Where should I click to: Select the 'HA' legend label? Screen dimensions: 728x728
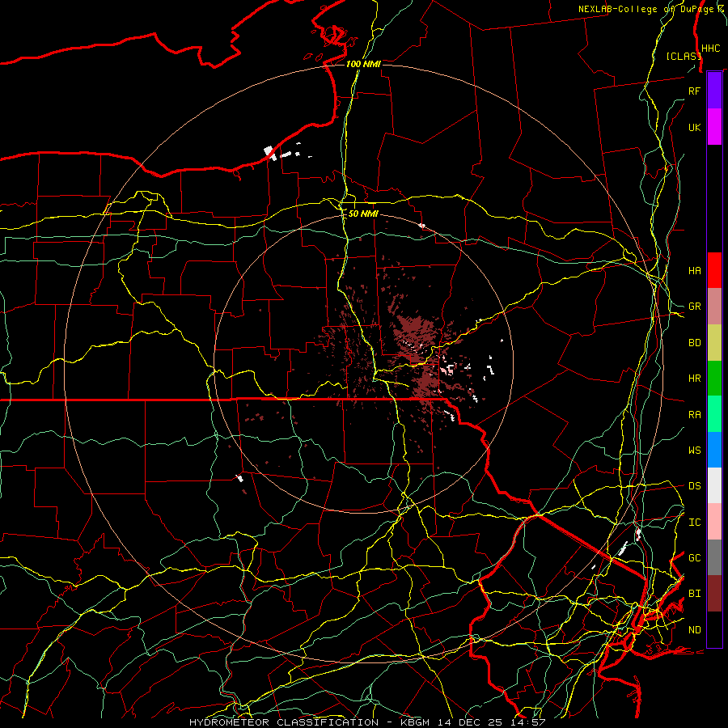point(694,270)
